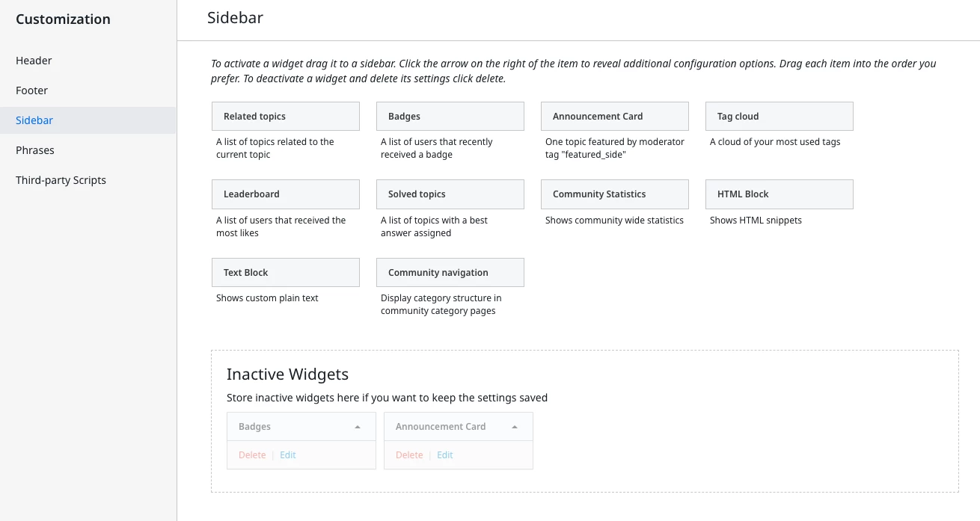Click the Solved topics widget
The height and width of the screenshot is (521, 980).
pyautogui.click(x=450, y=194)
